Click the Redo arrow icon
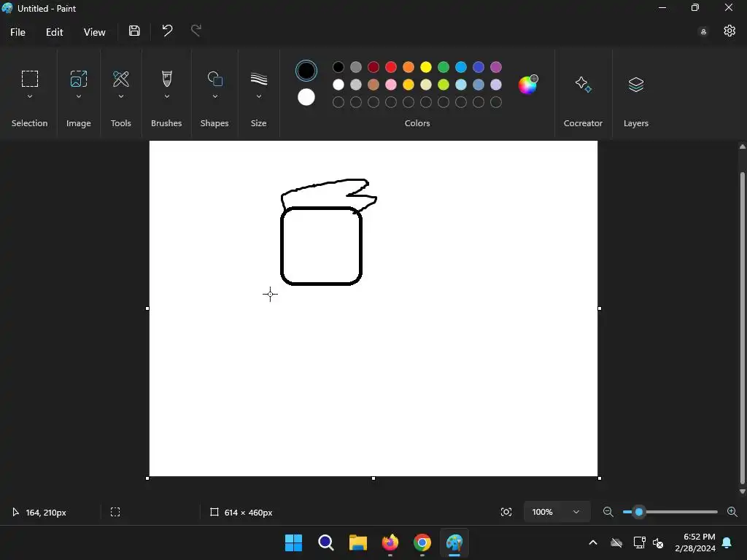The height and width of the screenshot is (560, 747). coord(196,31)
